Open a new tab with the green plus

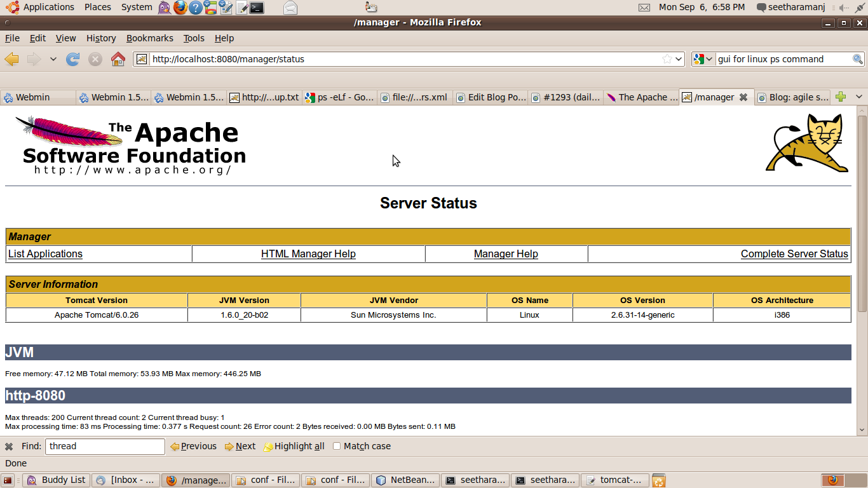pyautogui.click(x=841, y=97)
